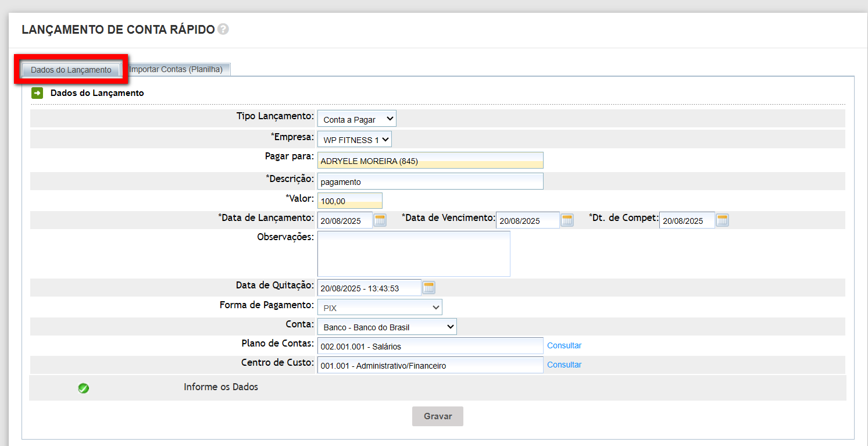Open the Data de Vencimento calendar picker

pyautogui.click(x=567, y=220)
